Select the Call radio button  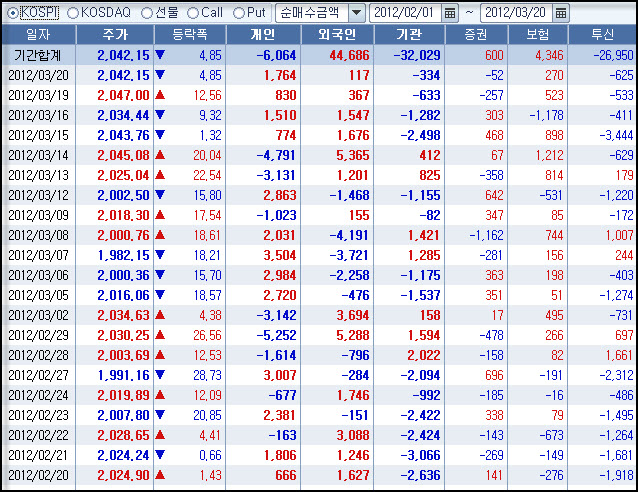(192, 13)
